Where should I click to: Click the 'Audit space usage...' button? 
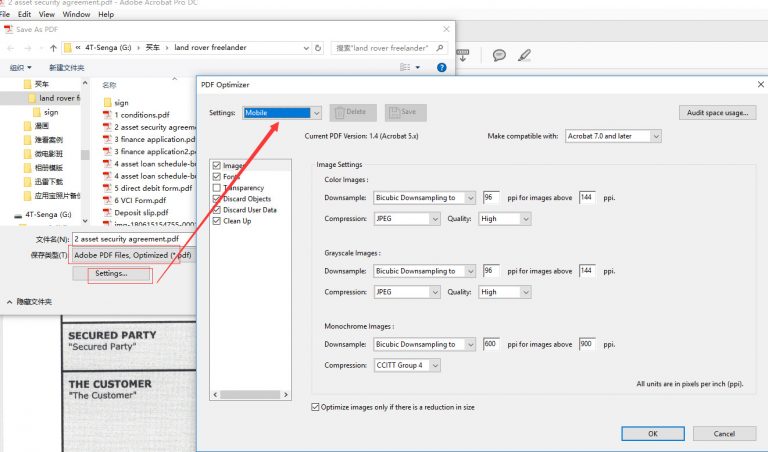tap(717, 113)
